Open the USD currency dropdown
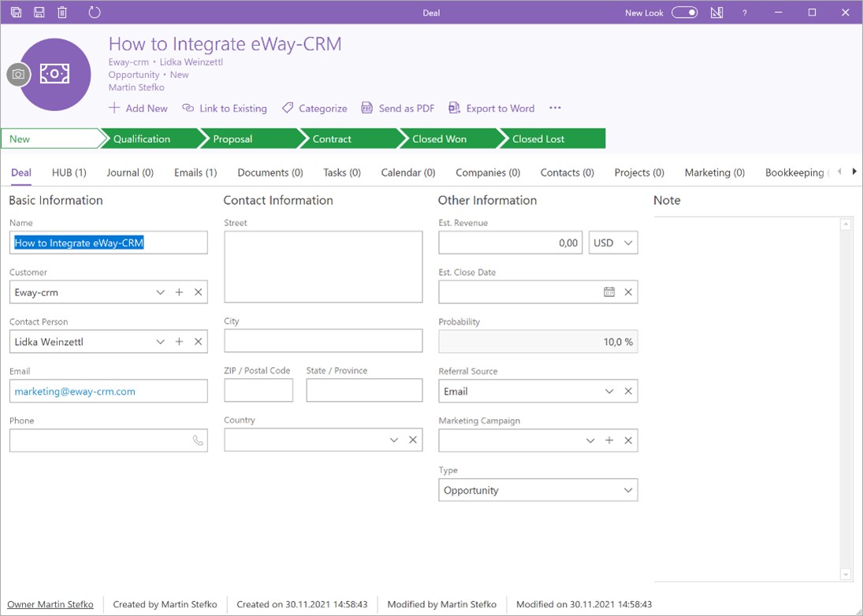The width and height of the screenshot is (863, 616). (x=613, y=243)
